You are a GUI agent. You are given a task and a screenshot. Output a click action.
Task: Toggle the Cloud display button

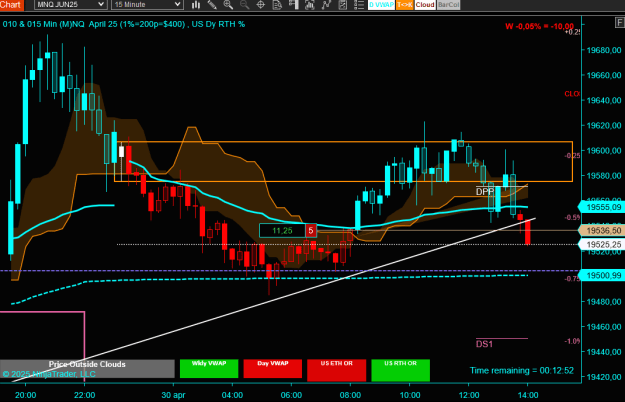[425, 4]
